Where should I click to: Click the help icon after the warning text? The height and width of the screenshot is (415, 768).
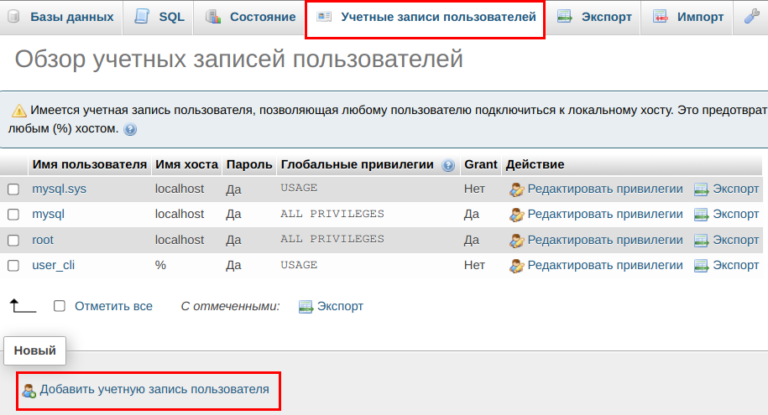click(x=130, y=130)
